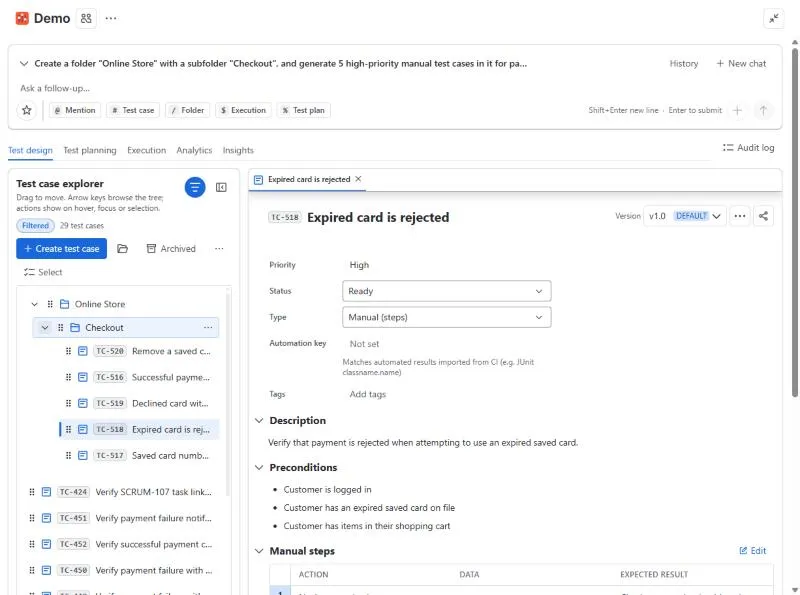
Task: Open the Version v1.0 DEFAULT dropdown
Action: pyautogui.click(x=684, y=216)
